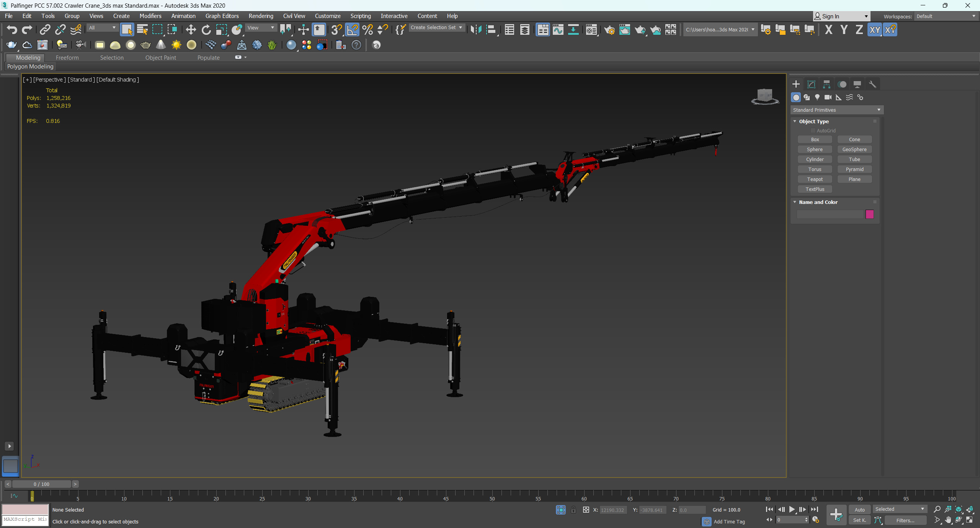Select Lights category icon
The height and width of the screenshot is (528, 980).
817,97
